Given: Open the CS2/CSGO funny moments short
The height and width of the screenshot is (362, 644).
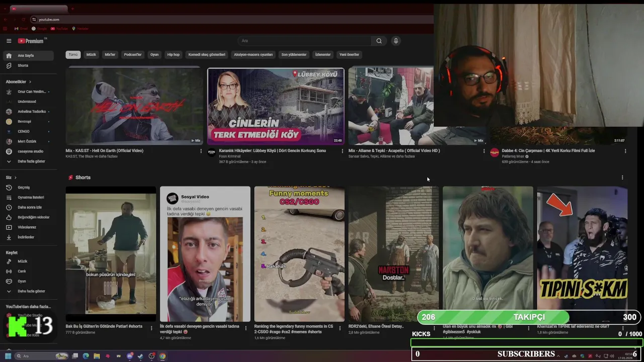Looking at the screenshot, I should point(299,254).
